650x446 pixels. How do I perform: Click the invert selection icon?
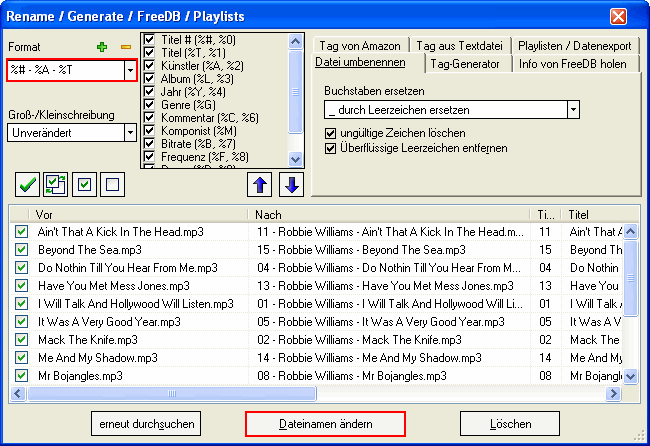[55, 184]
